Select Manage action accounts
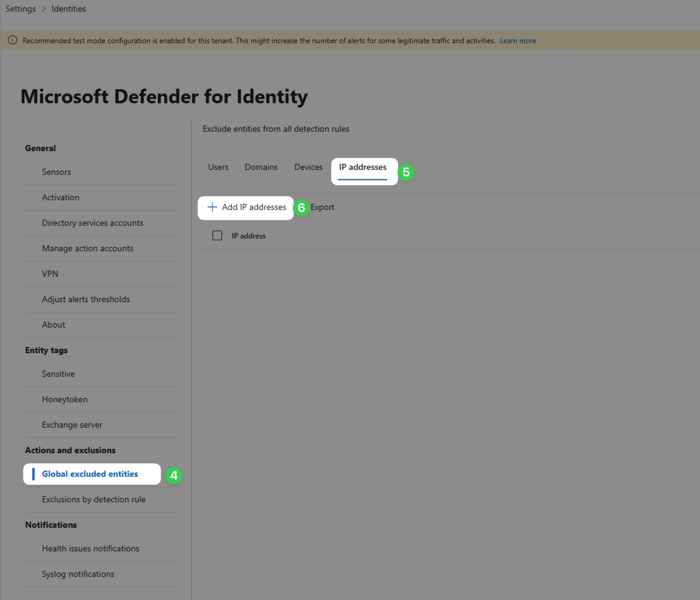The height and width of the screenshot is (600, 700). click(x=87, y=248)
